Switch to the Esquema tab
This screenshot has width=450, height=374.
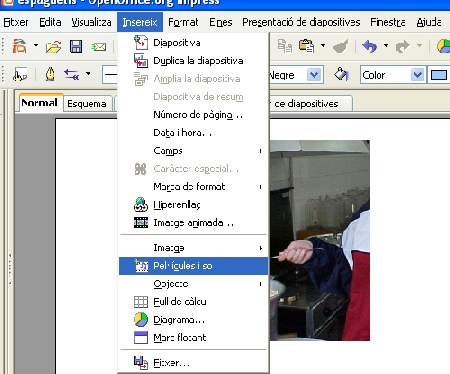pos(87,104)
